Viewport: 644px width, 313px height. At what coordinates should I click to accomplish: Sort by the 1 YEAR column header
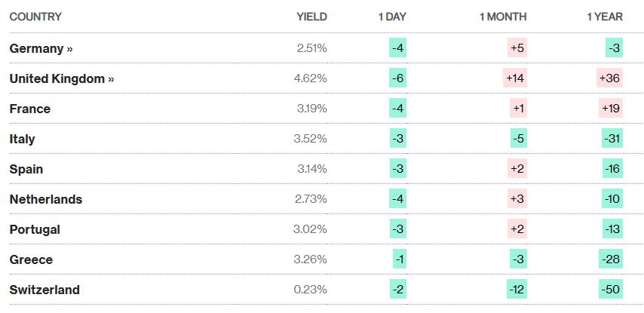click(x=604, y=17)
